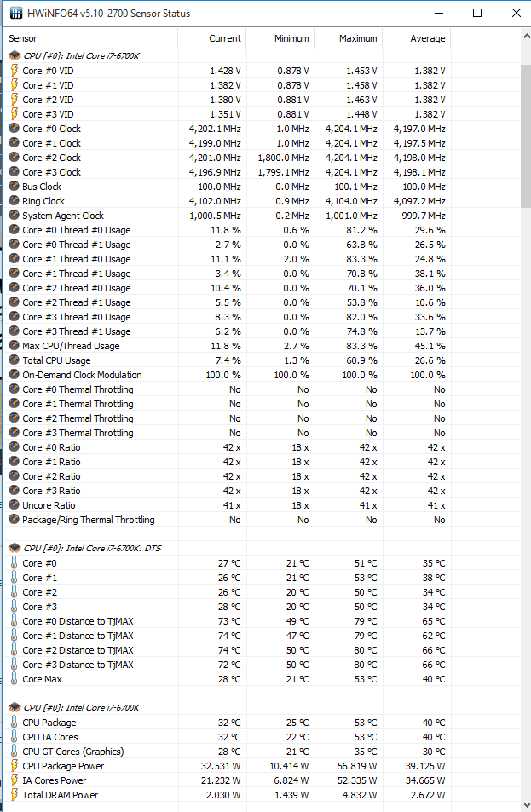Click the clock icon beside Core #0 Clock
Viewport: 531px width, 812px height.
pos(14,129)
